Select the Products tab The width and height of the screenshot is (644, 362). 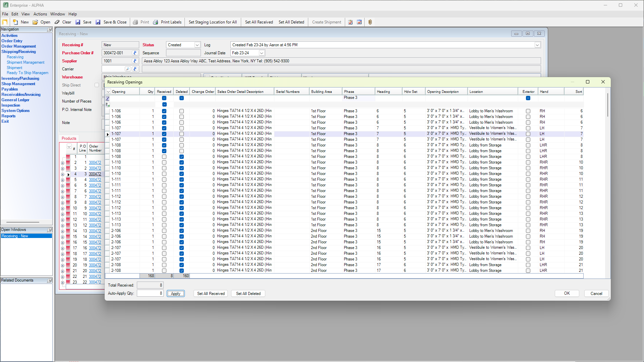click(69, 138)
